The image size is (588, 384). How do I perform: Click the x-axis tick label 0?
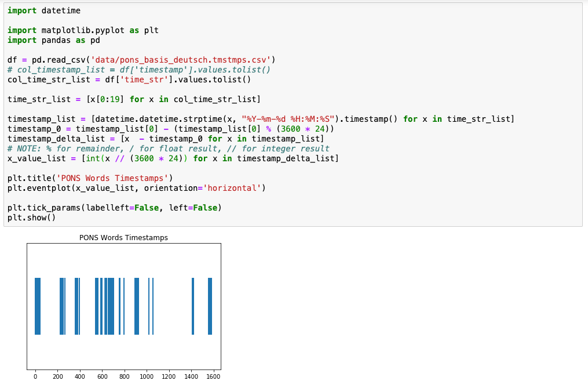click(x=35, y=376)
